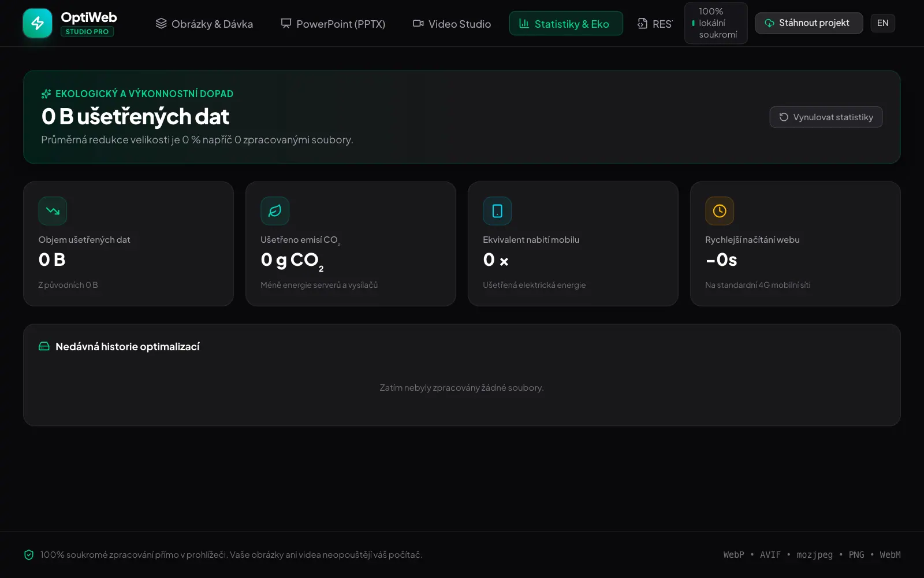Click the Průměrná redukce velikosti description text
The width and height of the screenshot is (924, 578).
tap(197, 140)
